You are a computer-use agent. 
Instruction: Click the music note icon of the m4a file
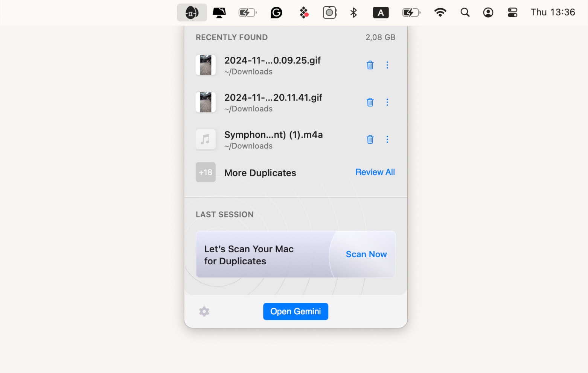(206, 139)
